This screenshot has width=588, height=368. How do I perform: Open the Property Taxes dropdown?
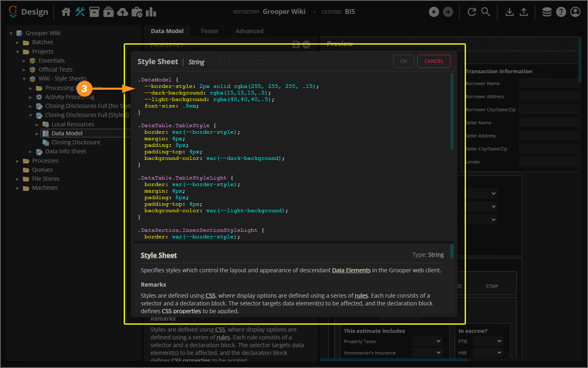click(x=427, y=341)
